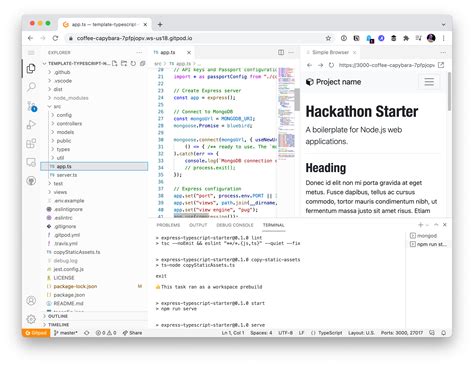Screen dimensions: 474x366
Task: Toggle the Hackathon Starter hamburger navigation
Action: 429,82
